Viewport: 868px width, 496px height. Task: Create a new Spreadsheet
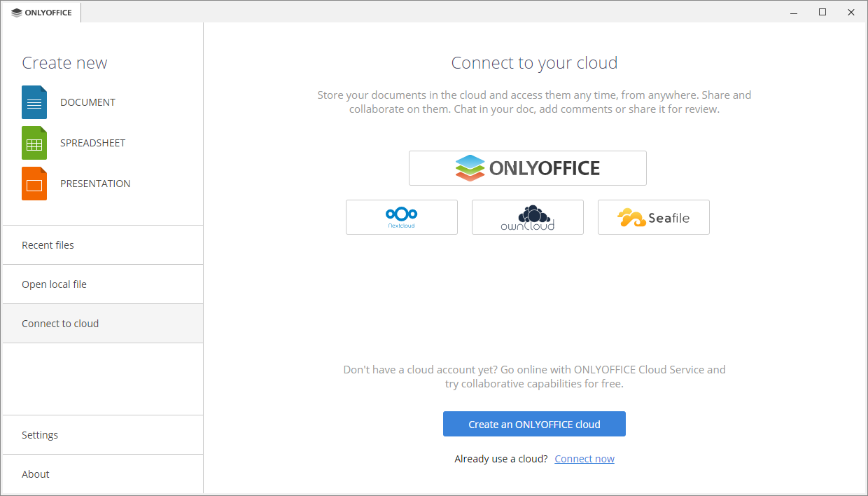coord(93,142)
